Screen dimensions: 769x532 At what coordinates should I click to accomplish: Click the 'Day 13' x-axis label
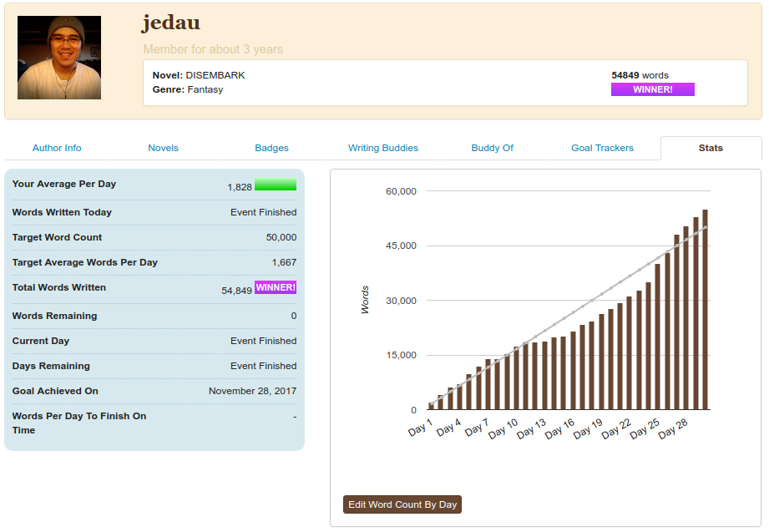[x=531, y=429]
